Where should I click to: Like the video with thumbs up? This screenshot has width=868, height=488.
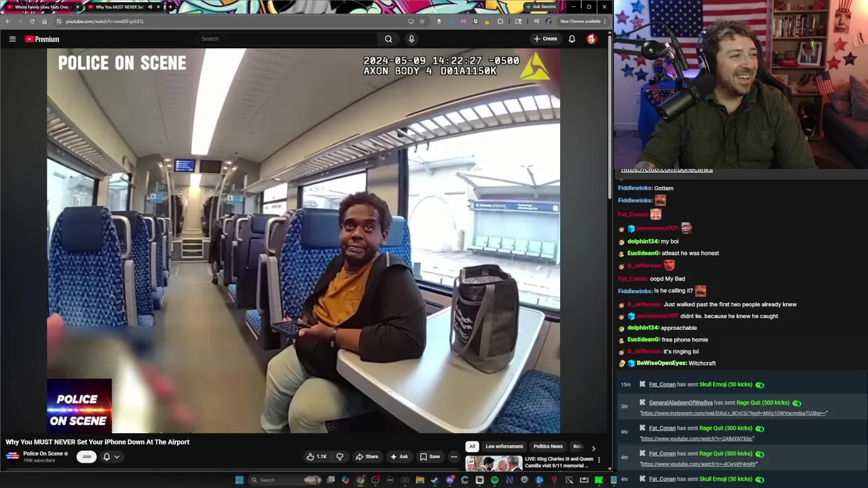[x=316, y=457]
